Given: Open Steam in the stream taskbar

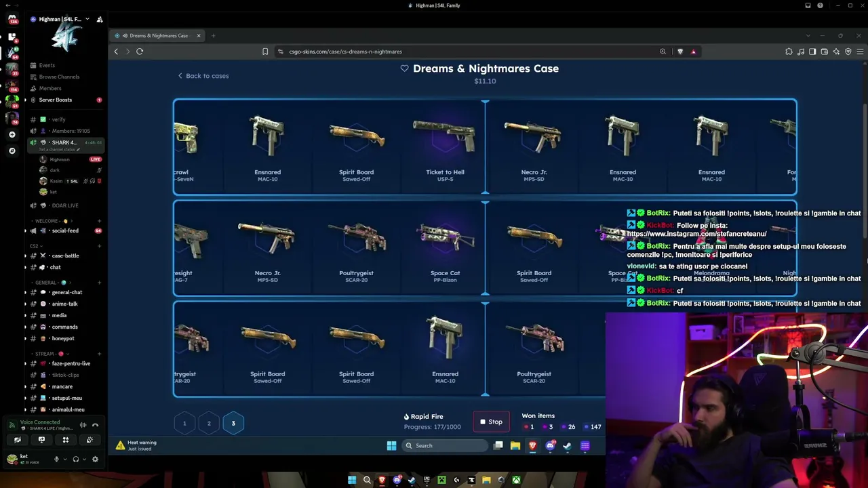Looking at the screenshot, I should click(x=567, y=445).
